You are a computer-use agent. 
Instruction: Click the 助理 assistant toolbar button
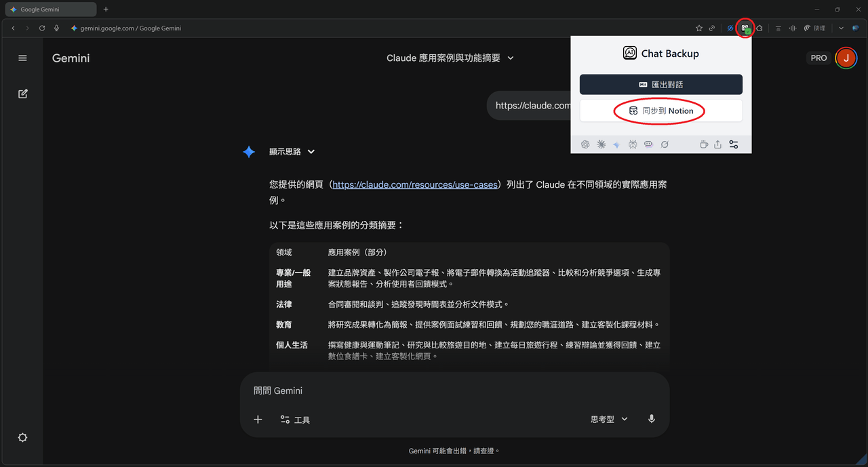tap(814, 28)
